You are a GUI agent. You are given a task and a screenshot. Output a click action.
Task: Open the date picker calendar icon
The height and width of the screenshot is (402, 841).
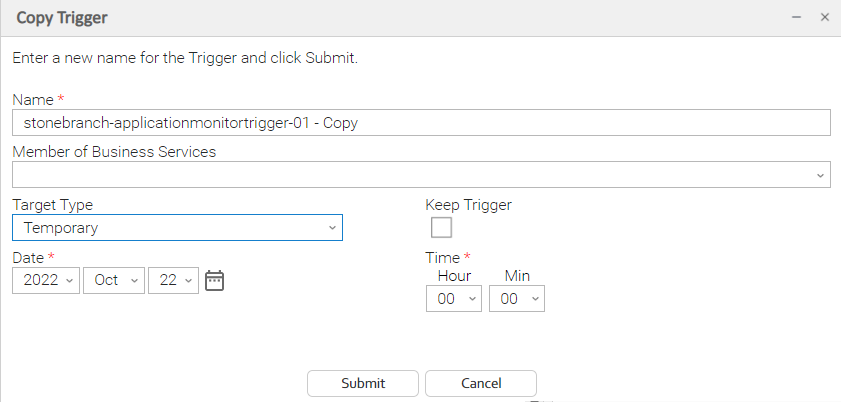pyautogui.click(x=214, y=281)
